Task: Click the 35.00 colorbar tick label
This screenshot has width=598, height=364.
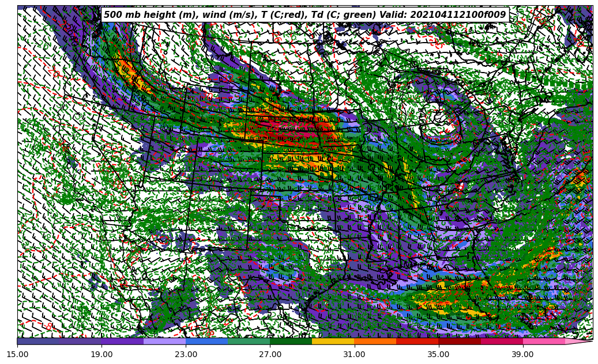Action: coord(438,354)
